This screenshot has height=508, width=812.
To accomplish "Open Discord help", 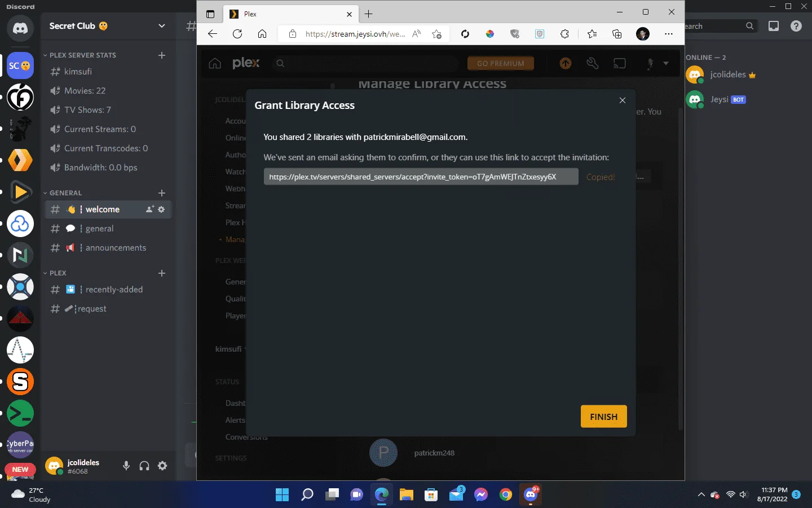I will 796,26.
